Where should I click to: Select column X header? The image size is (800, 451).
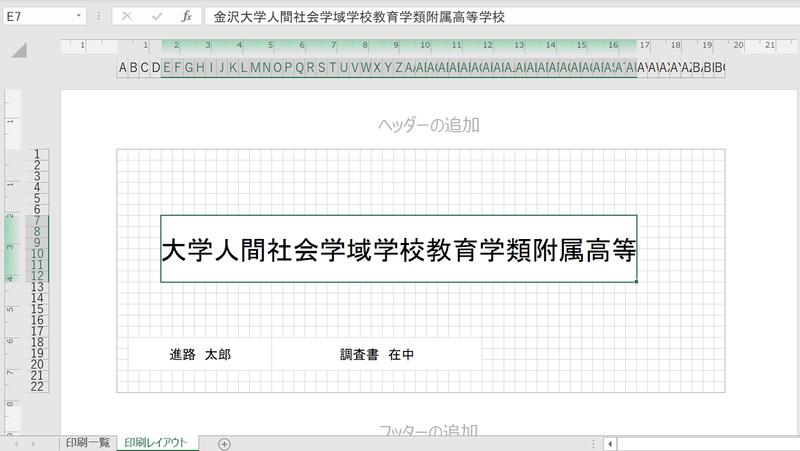coord(377,67)
